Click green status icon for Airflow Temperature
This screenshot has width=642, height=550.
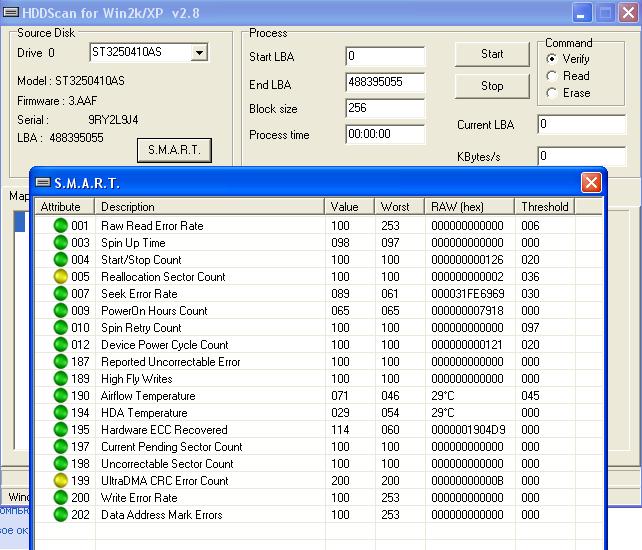point(61,396)
